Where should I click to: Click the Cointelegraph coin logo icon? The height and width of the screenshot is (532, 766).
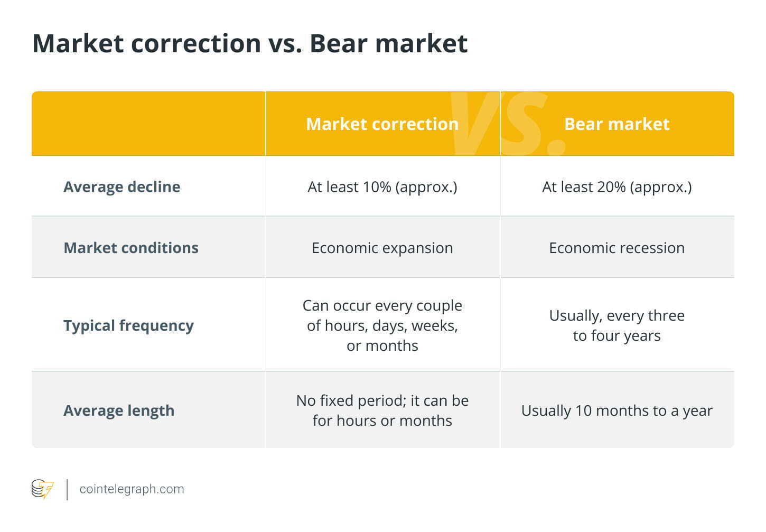click(42, 489)
